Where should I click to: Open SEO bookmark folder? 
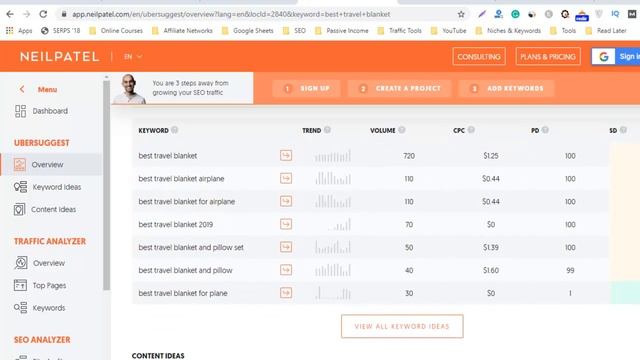(294, 31)
